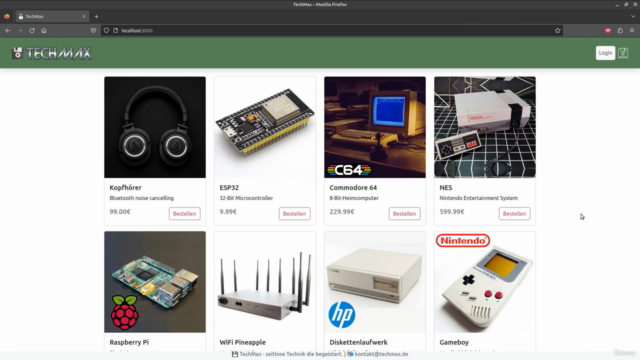
Task: Click Bestellen on the NES card
Action: coord(514,213)
